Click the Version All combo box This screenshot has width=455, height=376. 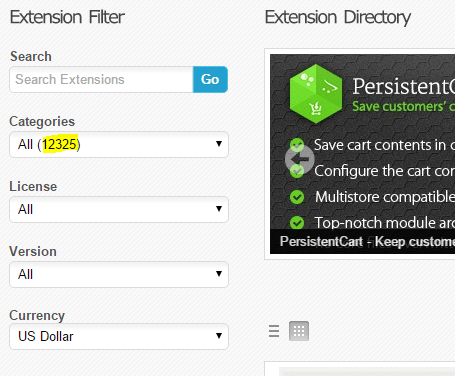point(119,274)
